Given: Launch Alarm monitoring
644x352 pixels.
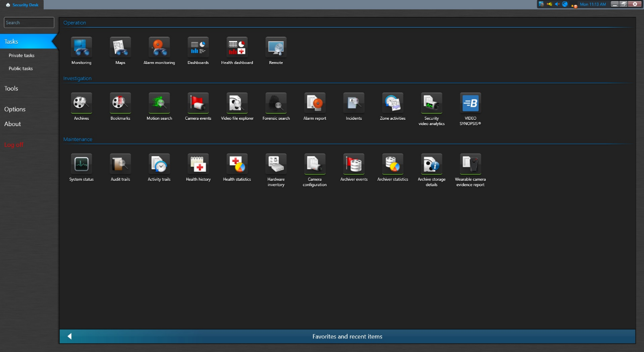Looking at the screenshot, I should point(159,51).
